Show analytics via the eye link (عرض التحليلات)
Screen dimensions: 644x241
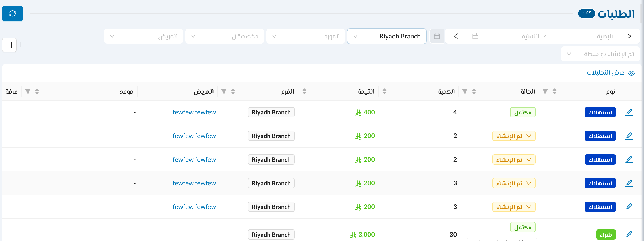point(610,73)
